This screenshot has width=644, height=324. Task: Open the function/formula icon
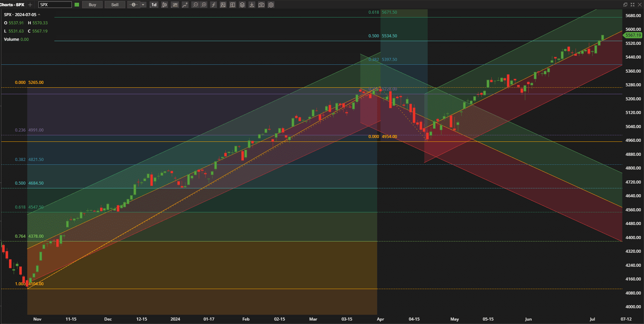[x=214, y=5]
